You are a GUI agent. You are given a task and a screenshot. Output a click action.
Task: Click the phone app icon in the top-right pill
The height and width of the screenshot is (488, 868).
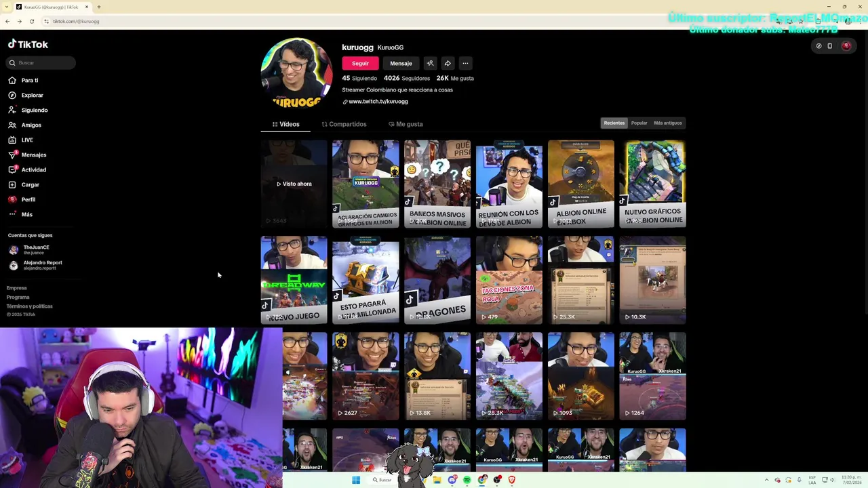coord(829,46)
